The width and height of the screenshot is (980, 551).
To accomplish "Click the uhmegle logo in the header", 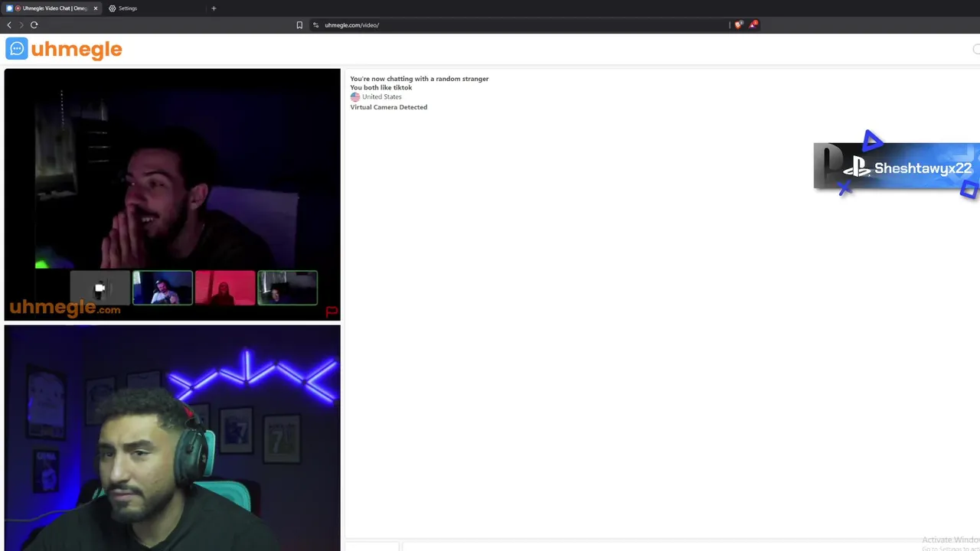I will point(64,49).
